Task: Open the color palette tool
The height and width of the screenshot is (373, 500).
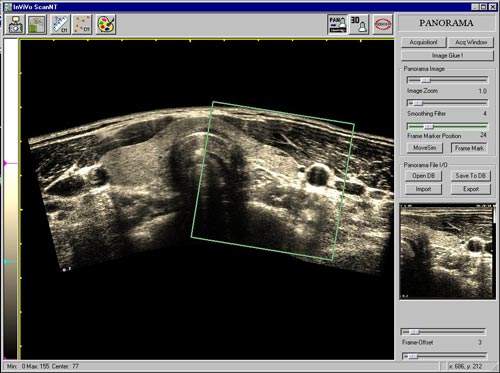Action: [106, 24]
